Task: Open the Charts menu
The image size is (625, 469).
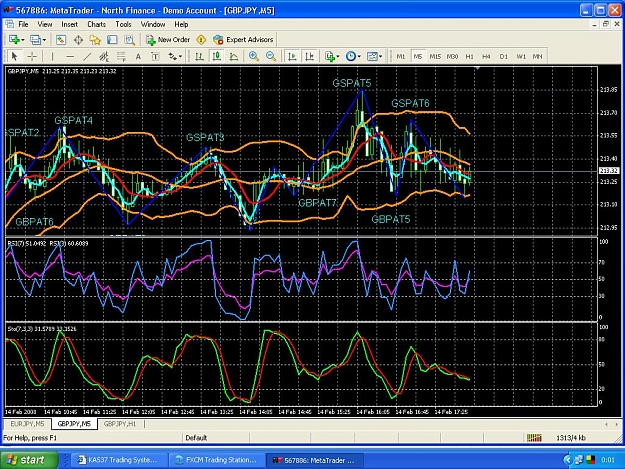Action: point(96,24)
